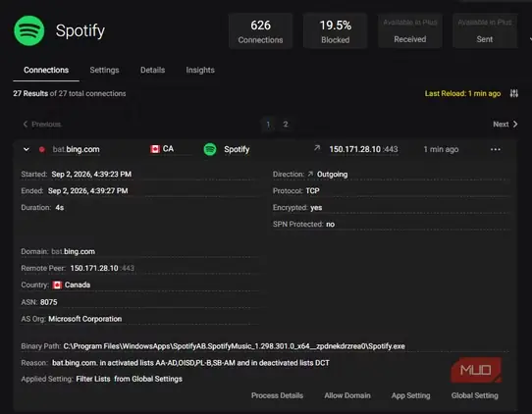Click 27 Results count text
Image resolution: width=532 pixels, height=414 pixels.
pos(30,93)
